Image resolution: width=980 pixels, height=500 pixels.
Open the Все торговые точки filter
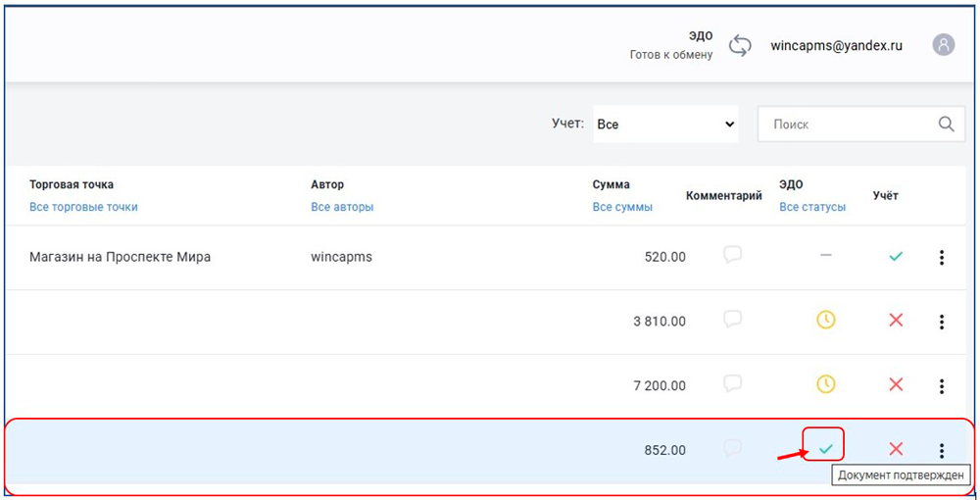tap(83, 207)
